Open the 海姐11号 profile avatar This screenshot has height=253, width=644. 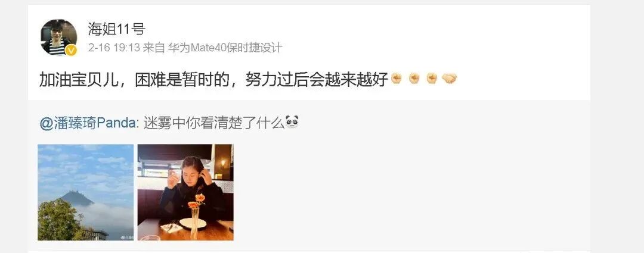[x=58, y=37]
